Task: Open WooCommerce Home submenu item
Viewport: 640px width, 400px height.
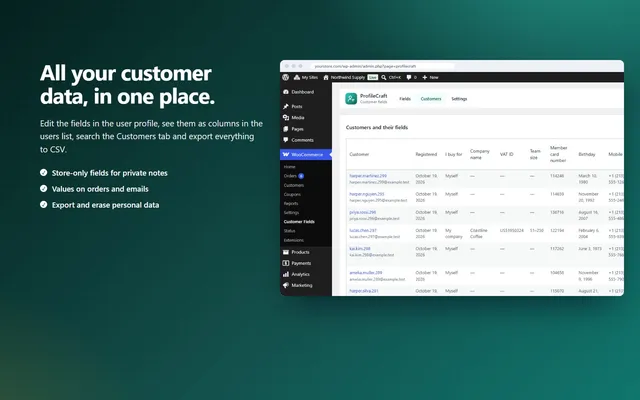Action: [x=289, y=167]
